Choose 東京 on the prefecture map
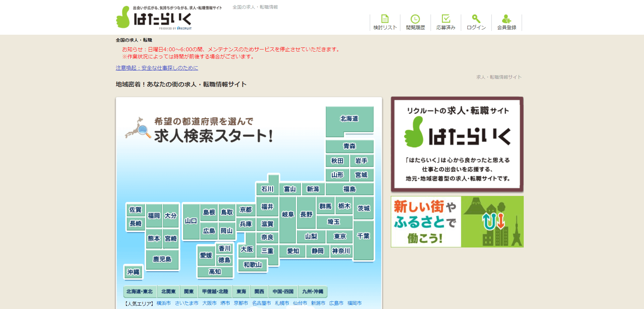The image size is (644, 309). (x=340, y=236)
